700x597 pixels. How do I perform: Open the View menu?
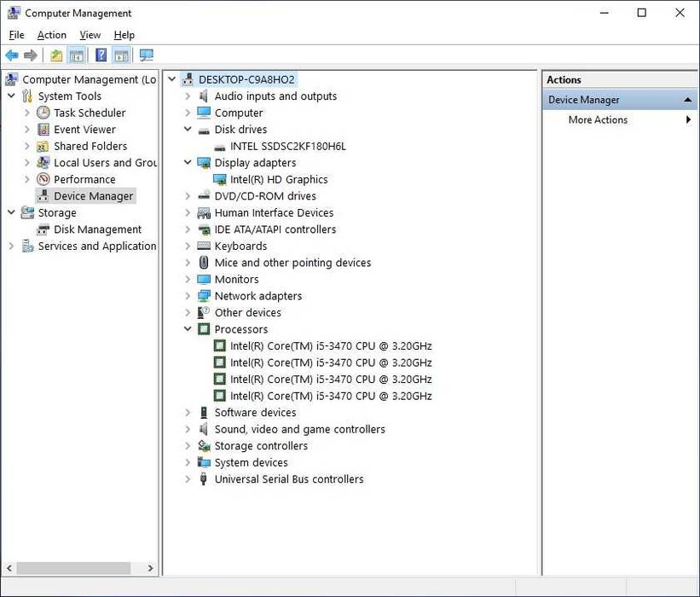click(90, 35)
